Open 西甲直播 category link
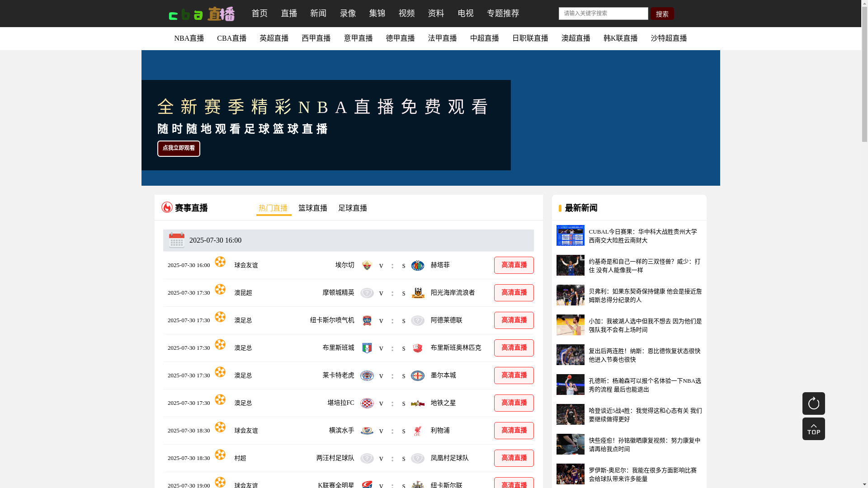Image resolution: width=868 pixels, height=488 pixels. (x=316, y=38)
